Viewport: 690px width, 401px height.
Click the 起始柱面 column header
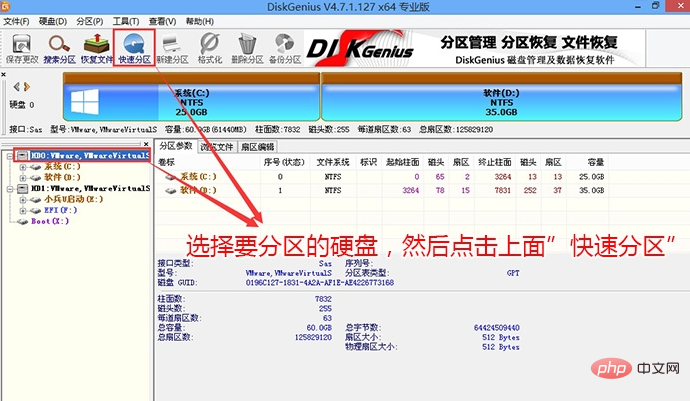(x=403, y=162)
